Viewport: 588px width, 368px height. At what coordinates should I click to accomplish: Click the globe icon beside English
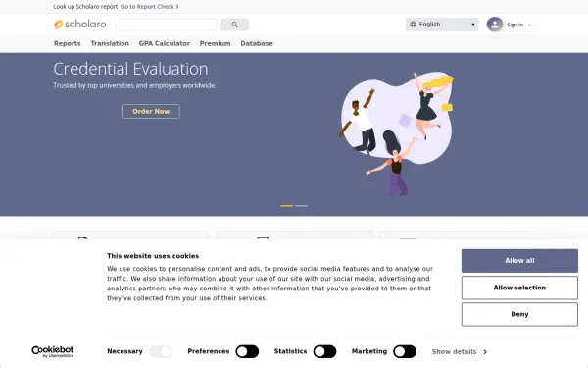[x=413, y=24]
